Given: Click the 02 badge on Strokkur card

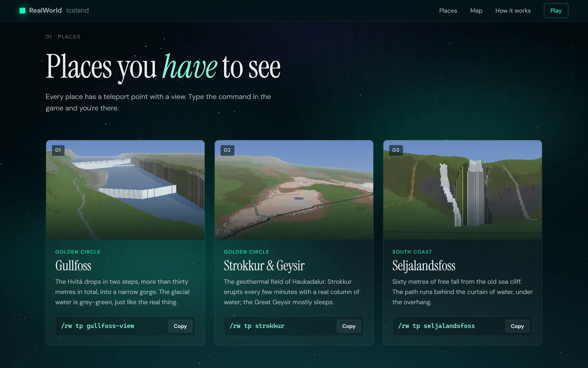Looking at the screenshot, I should pyautogui.click(x=227, y=150).
